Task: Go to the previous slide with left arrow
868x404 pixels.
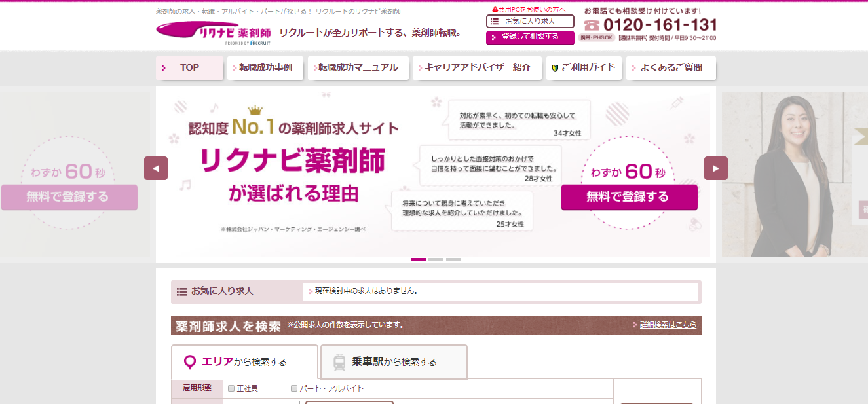Action: (156, 168)
